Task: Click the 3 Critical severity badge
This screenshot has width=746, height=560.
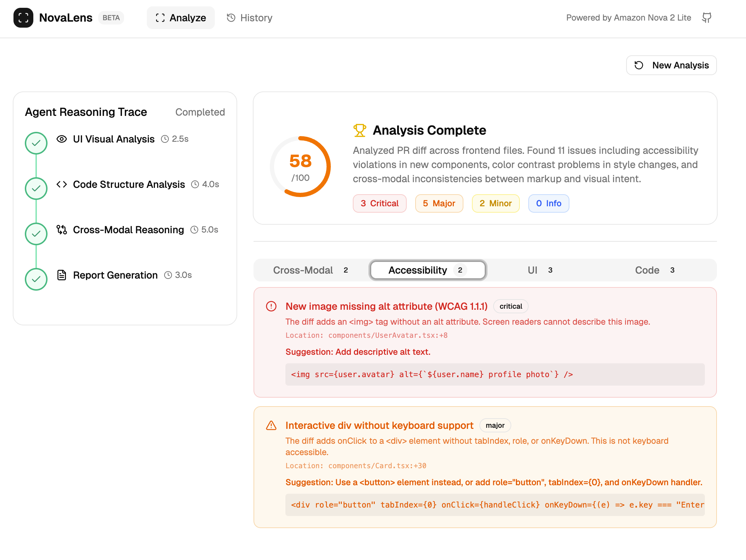Action: [379, 203]
